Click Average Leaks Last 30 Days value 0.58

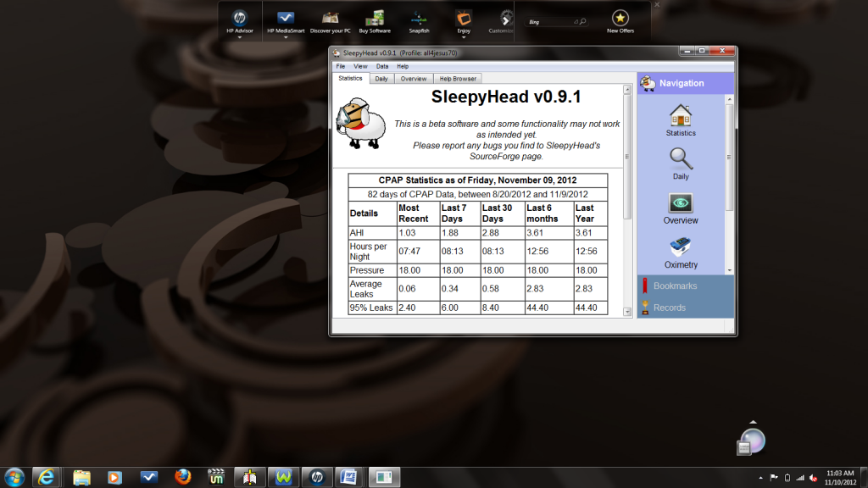pos(491,289)
